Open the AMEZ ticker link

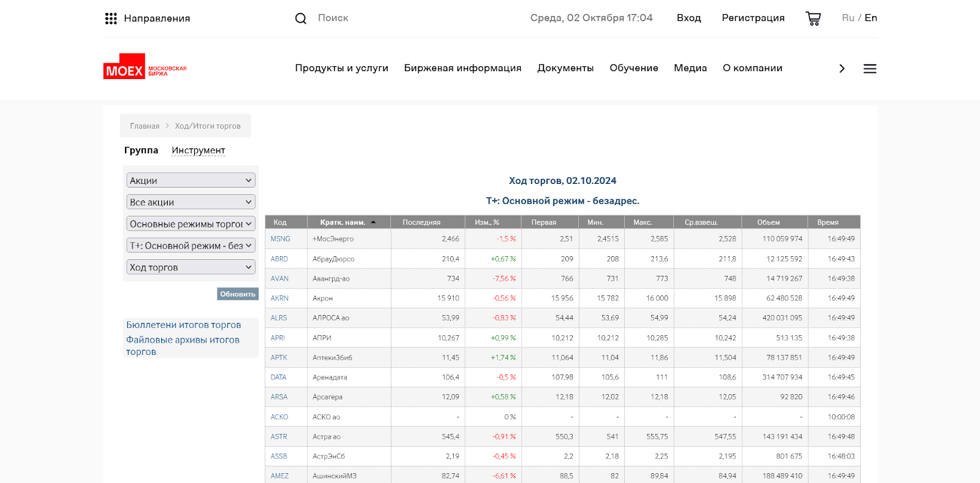[x=279, y=476]
